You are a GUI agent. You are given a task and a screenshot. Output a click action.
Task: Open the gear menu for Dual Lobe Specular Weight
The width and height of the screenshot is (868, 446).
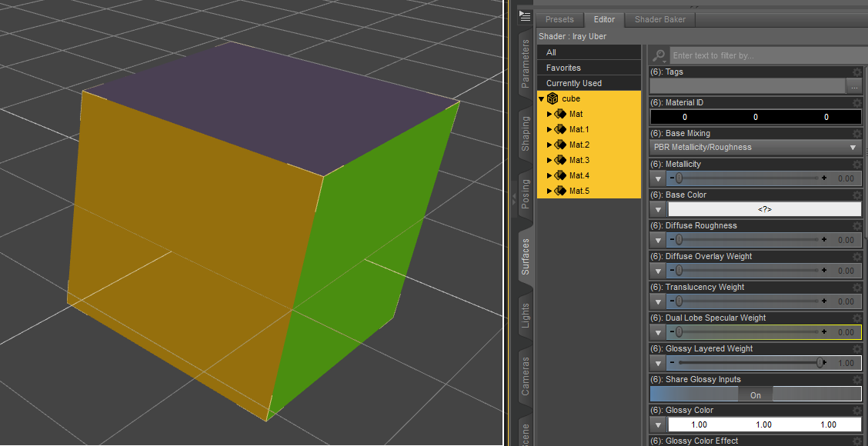point(857,318)
